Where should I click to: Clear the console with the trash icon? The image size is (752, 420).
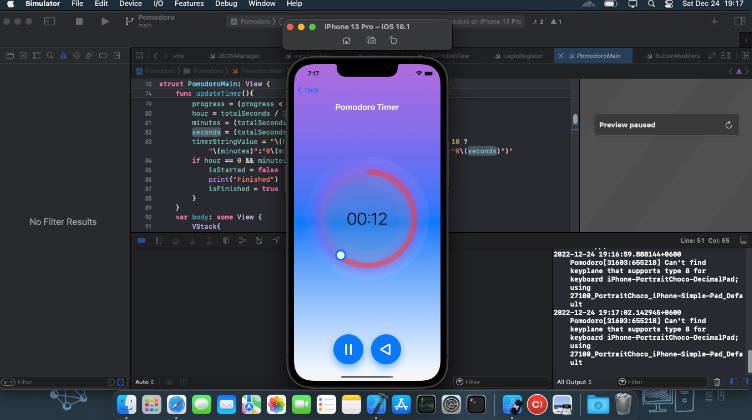(716, 382)
